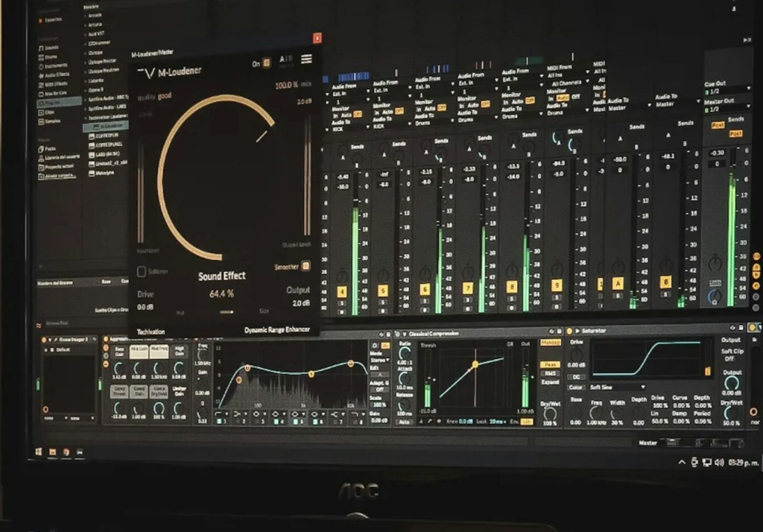
Task: Click the Saturator save preset icon
Action: coord(740,328)
